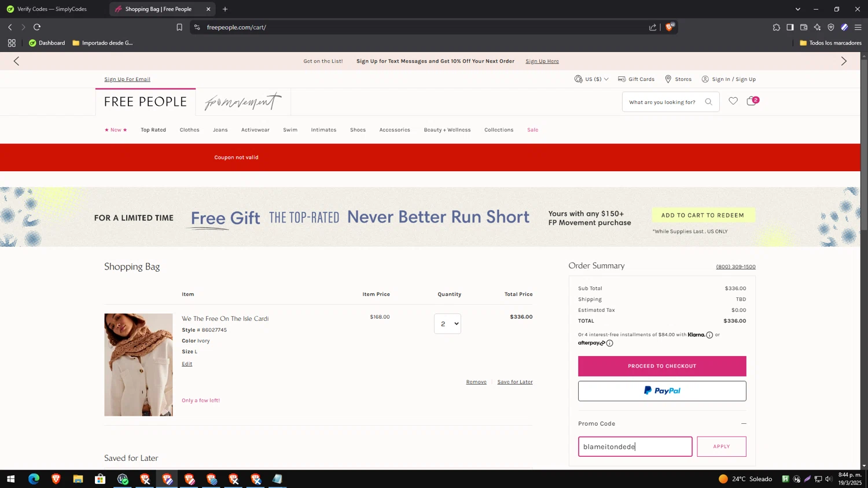Click the Klarna info icon
This screenshot has height=488, width=868.
709,335
